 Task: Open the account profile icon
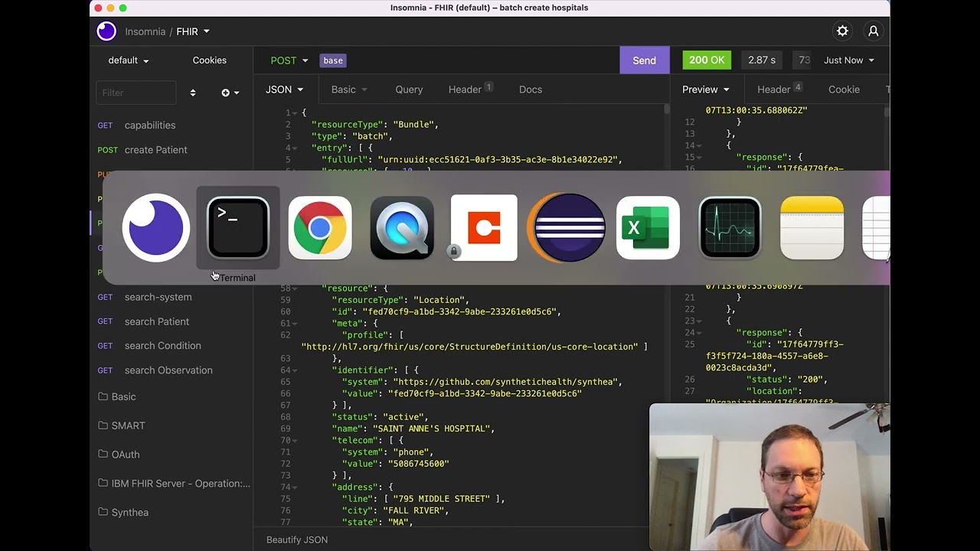tap(873, 31)
